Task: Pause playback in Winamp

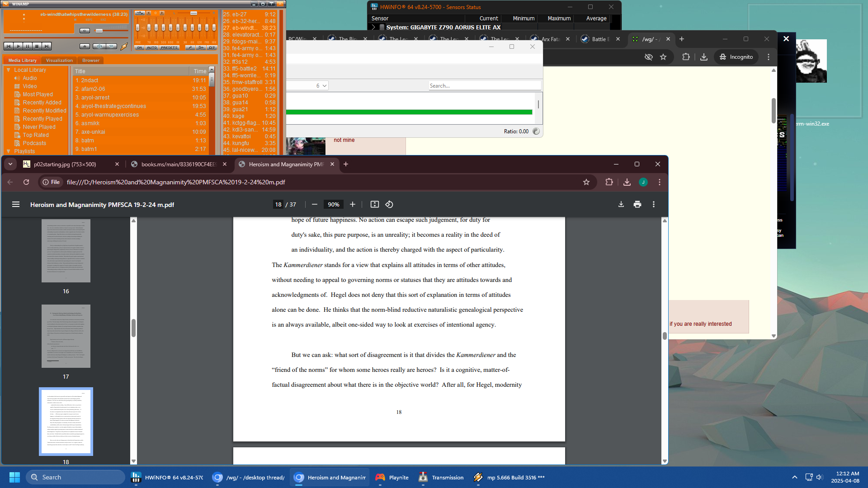Action: tap(28, 46)
